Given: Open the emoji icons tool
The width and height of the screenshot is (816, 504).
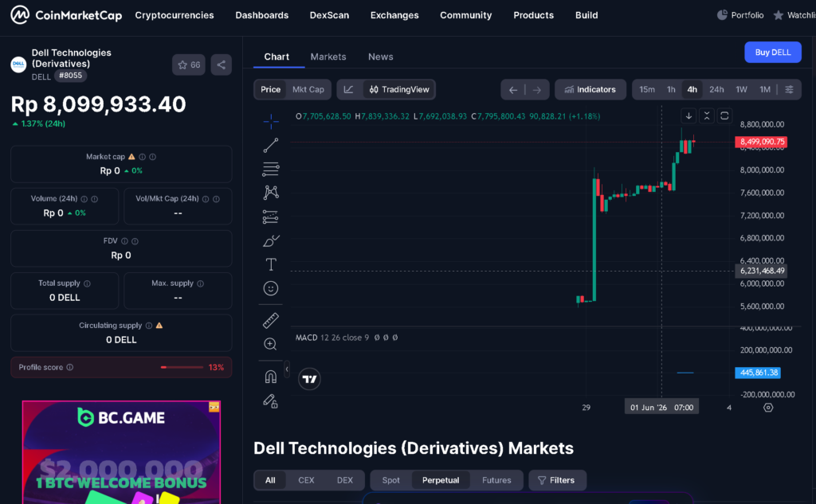Looking at the screenshot, I should [x=271, y=288].
